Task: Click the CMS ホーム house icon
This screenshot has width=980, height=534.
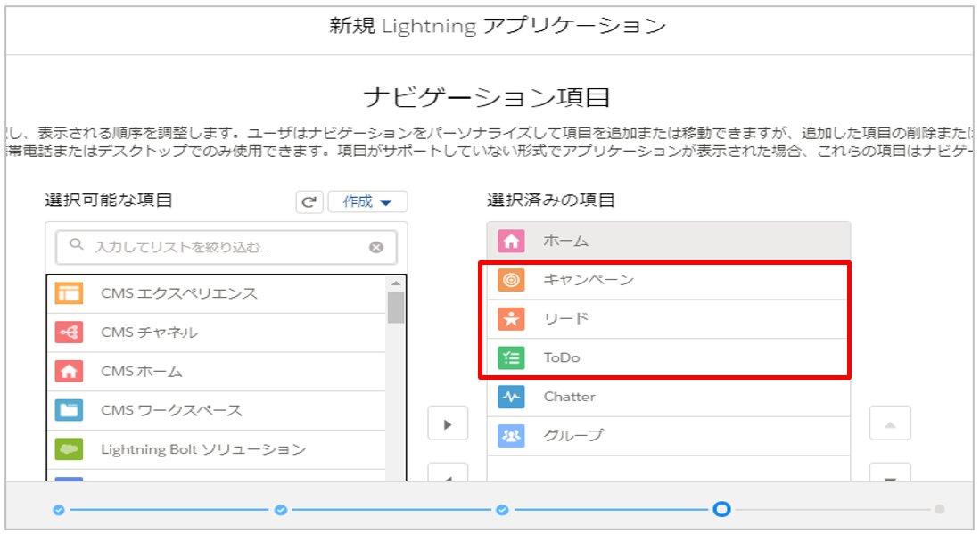Action: tap(69, 371)
